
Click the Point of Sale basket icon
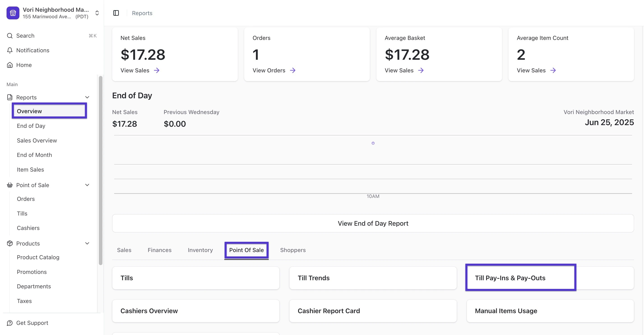[10, 185]
